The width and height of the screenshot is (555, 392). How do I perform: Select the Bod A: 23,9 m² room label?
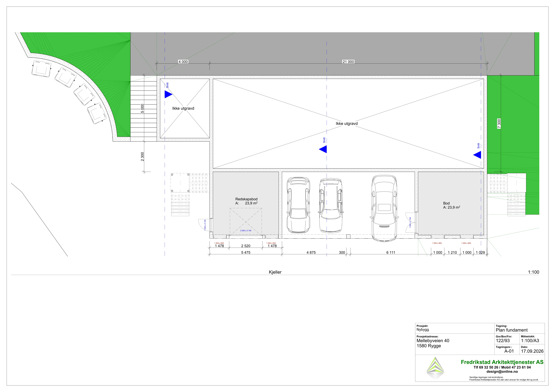tap(452, 205)
